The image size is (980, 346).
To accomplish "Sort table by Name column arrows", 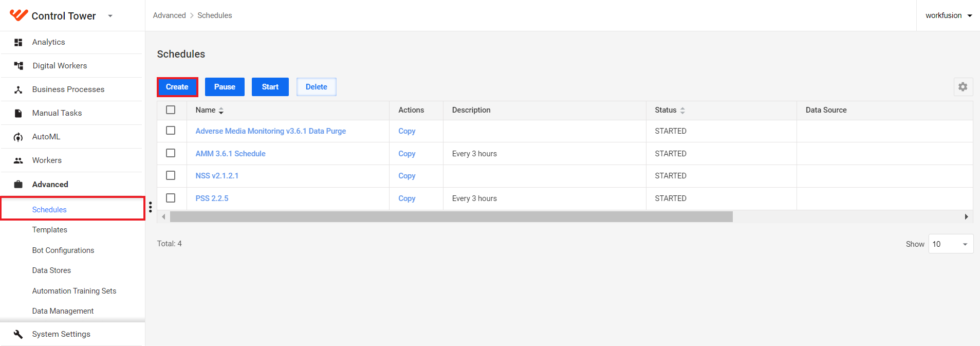I will point(221,111).
